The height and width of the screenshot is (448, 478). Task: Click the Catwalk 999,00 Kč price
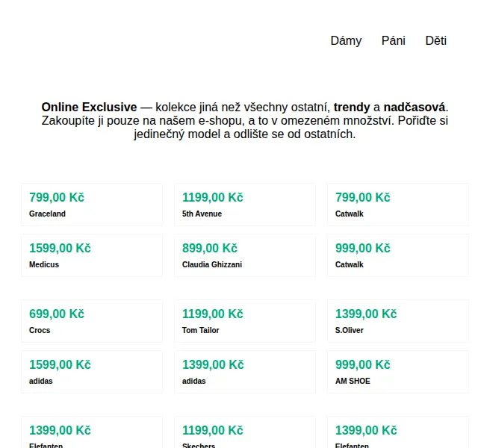[x=363, y=248]
